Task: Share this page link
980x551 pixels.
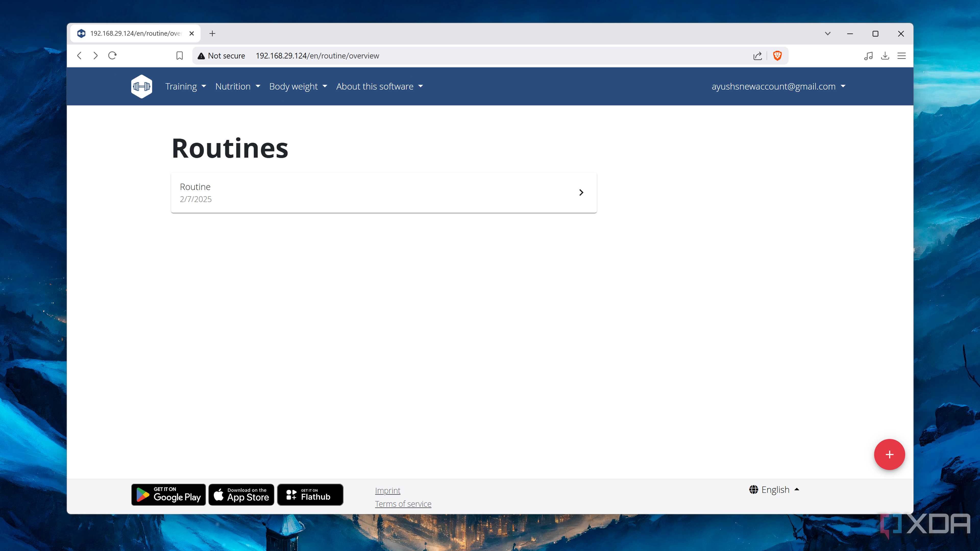Action: pyautogui.click(x=757, y=56)
